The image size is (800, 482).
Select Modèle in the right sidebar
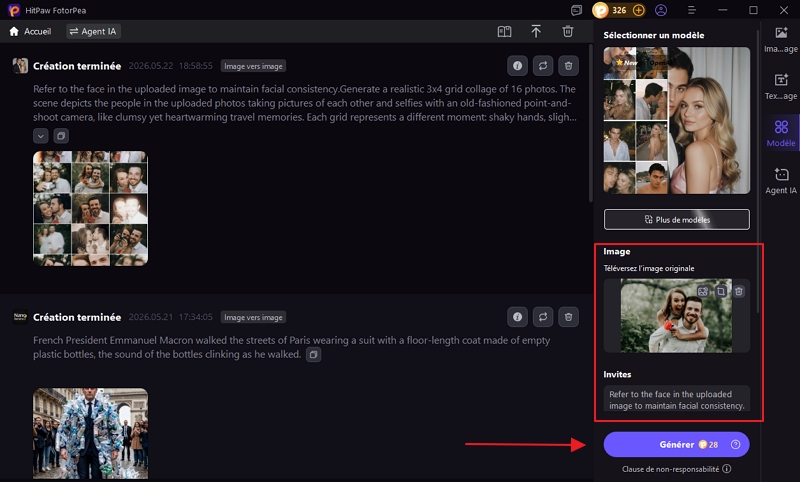[781, 134]
